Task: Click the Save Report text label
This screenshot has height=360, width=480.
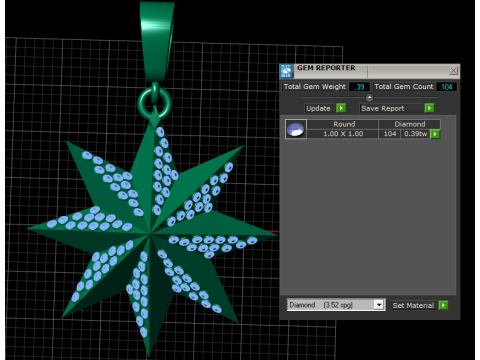Action: (383, 108)
